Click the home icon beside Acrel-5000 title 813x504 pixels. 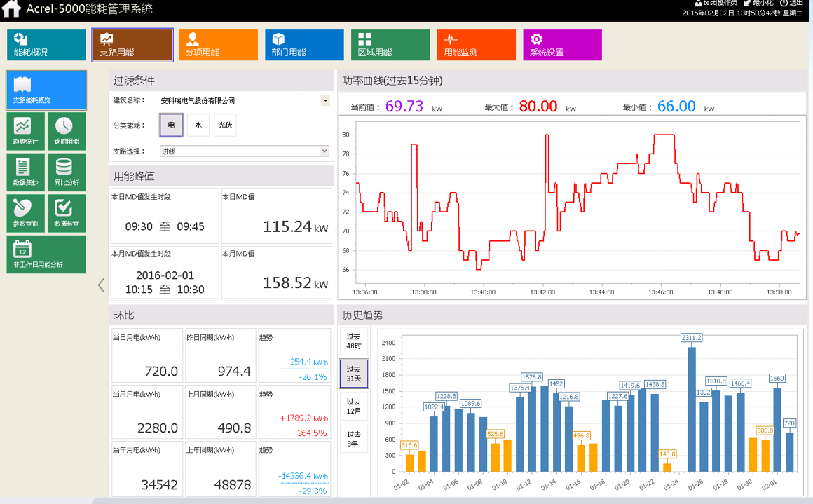pyautogui.click(x=11, y=9)
